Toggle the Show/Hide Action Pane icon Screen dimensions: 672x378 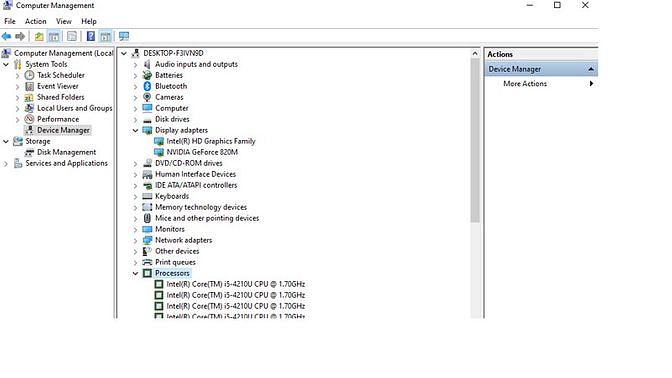(105, 36)
